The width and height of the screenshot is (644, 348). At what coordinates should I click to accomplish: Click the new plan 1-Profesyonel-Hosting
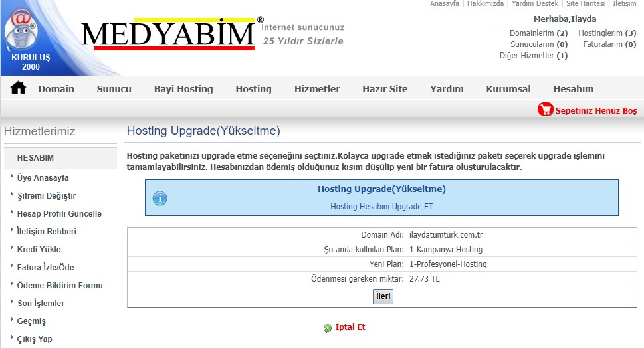click(448, 264)
